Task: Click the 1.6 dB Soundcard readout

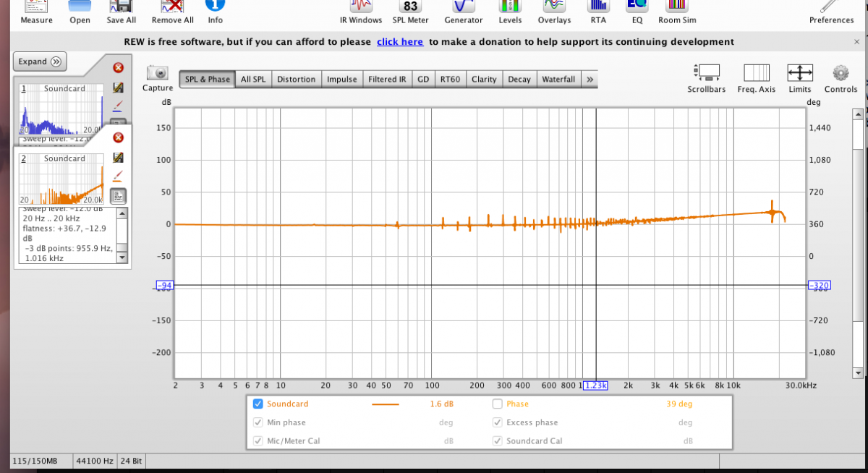Action: [x=441, y=404]
